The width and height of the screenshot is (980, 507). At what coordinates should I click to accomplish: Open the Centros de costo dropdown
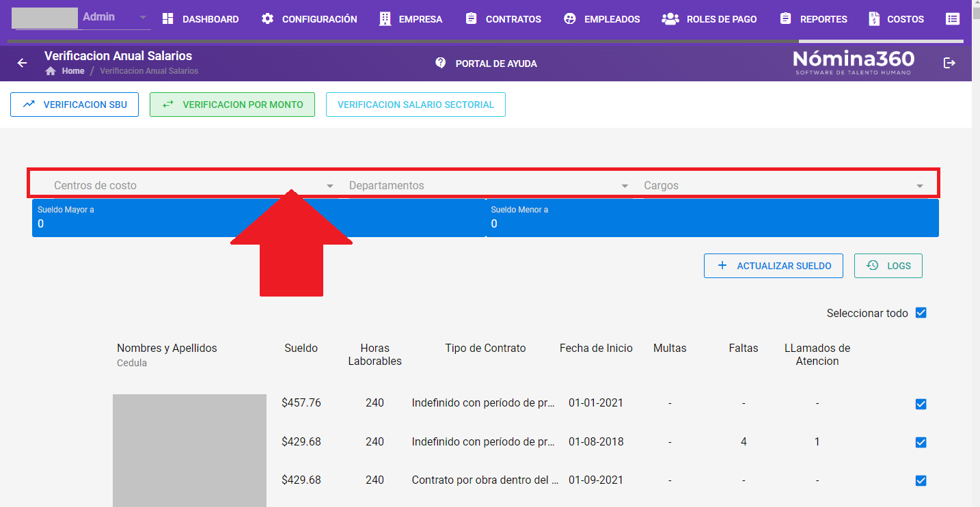[x=195, y=185]
